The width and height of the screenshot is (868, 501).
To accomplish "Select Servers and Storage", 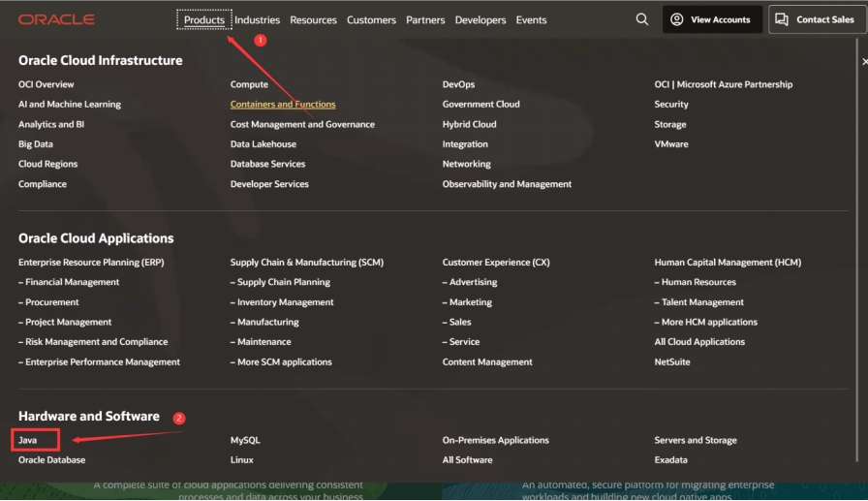I will tap(695, 440).
